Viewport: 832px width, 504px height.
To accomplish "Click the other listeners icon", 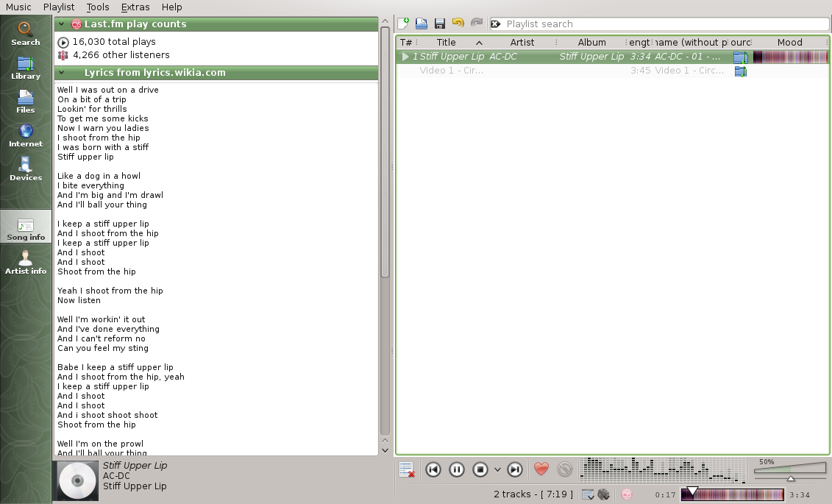I will tap(63, 55).
